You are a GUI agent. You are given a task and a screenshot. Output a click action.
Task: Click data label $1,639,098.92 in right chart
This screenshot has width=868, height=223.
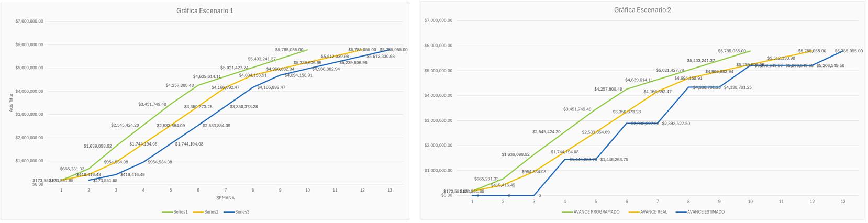[516, 154]
